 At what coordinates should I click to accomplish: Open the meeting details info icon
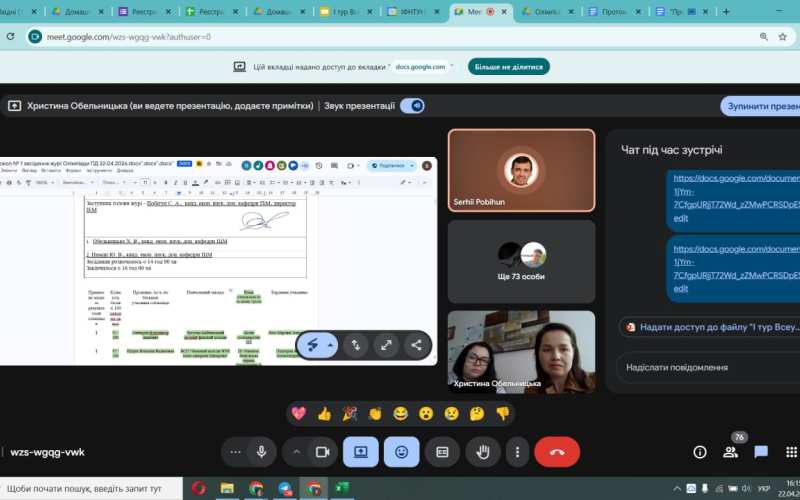pos(700,452)
